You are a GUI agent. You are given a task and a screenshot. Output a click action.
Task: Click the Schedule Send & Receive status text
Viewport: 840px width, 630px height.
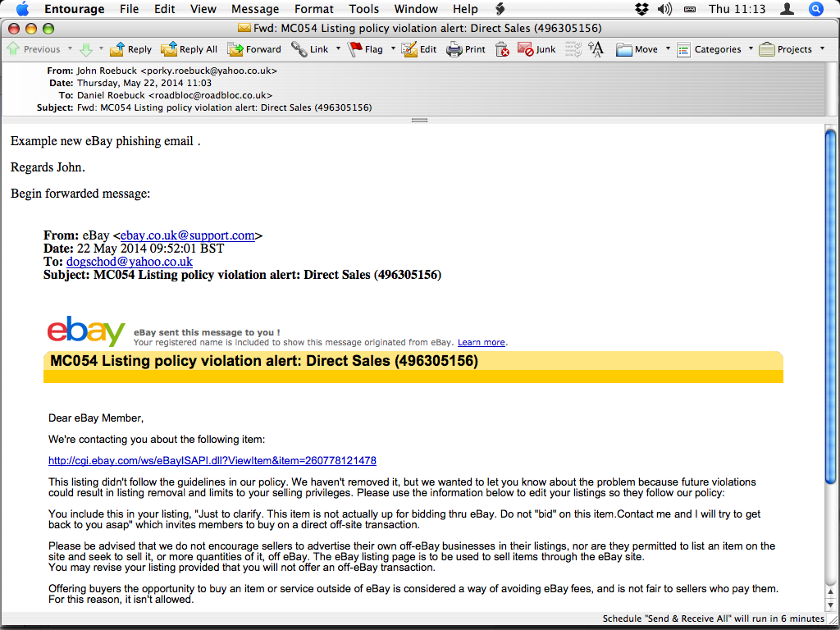coord(713,619)
